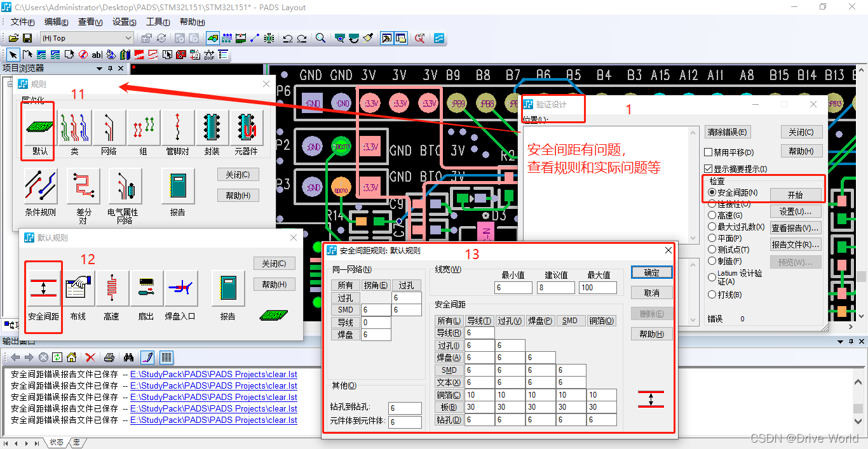868x449 pixels.
Task: Select the arrow pointer tool
Action: [13, 55]
